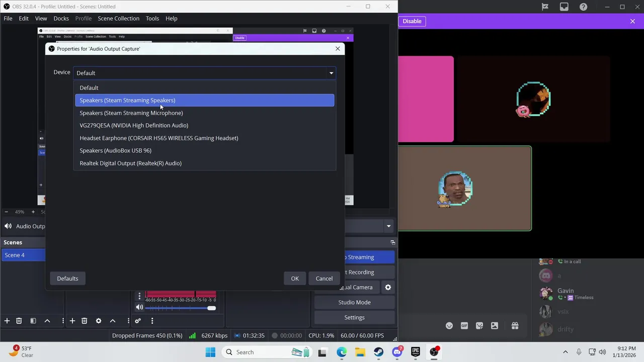The width and height of the screenshot is (644, 362).
Task: Select the Default device option
Action: click(x=205, y=87)
